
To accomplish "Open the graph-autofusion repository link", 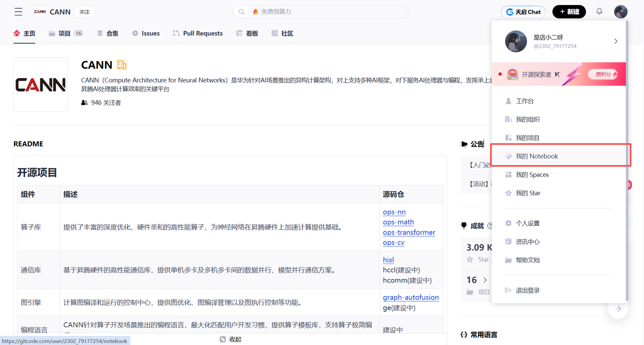I will coord(411,297).
